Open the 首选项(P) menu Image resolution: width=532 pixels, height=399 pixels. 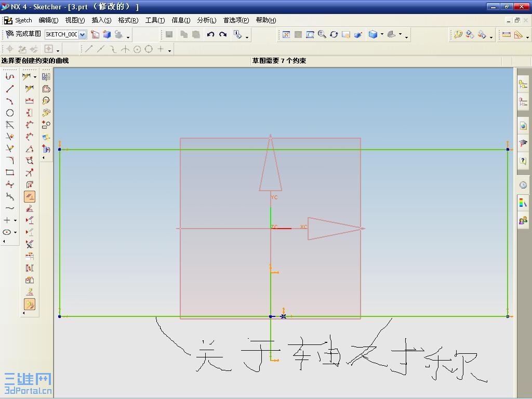coord(236,20)
